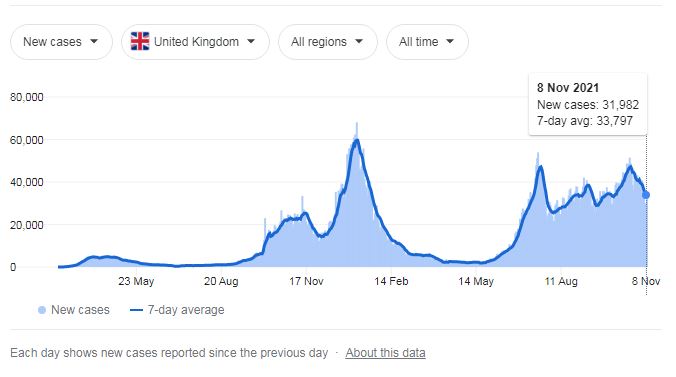Click the New cases light-blue legend dot
Viewport: 676px width, 377px height.
[42, 310]
